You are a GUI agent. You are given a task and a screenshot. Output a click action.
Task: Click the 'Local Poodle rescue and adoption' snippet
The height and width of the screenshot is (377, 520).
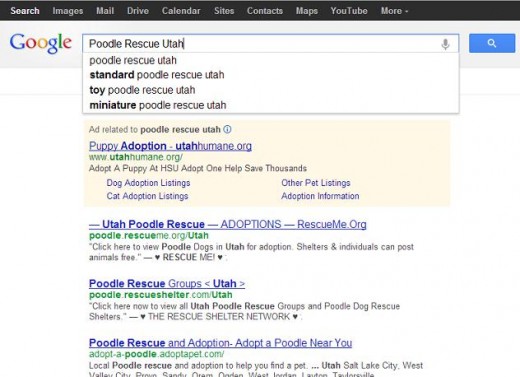pos(256,370)
